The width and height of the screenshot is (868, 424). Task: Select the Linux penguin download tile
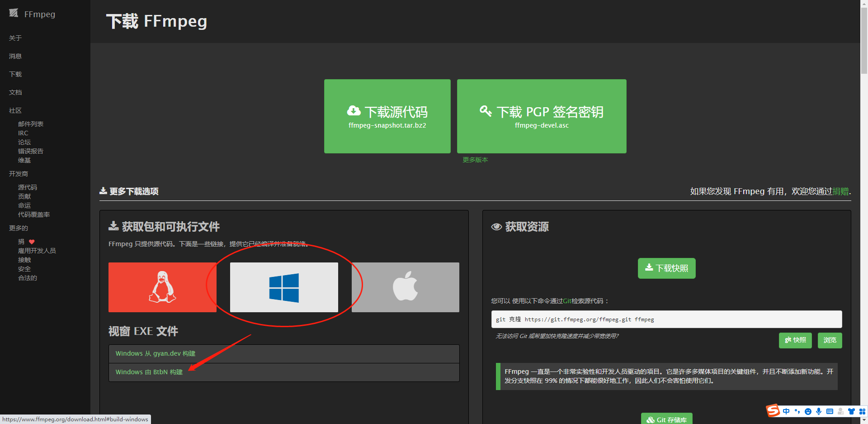click(162, 287)
